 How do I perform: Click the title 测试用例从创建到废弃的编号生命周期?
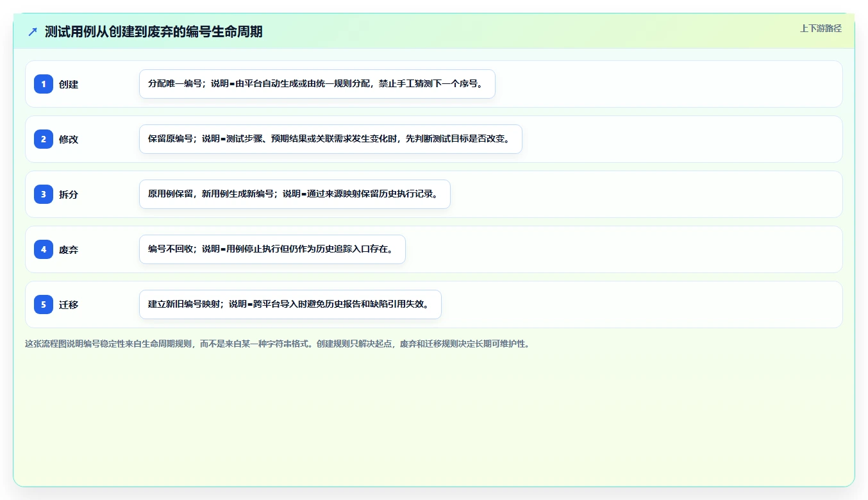154,31
